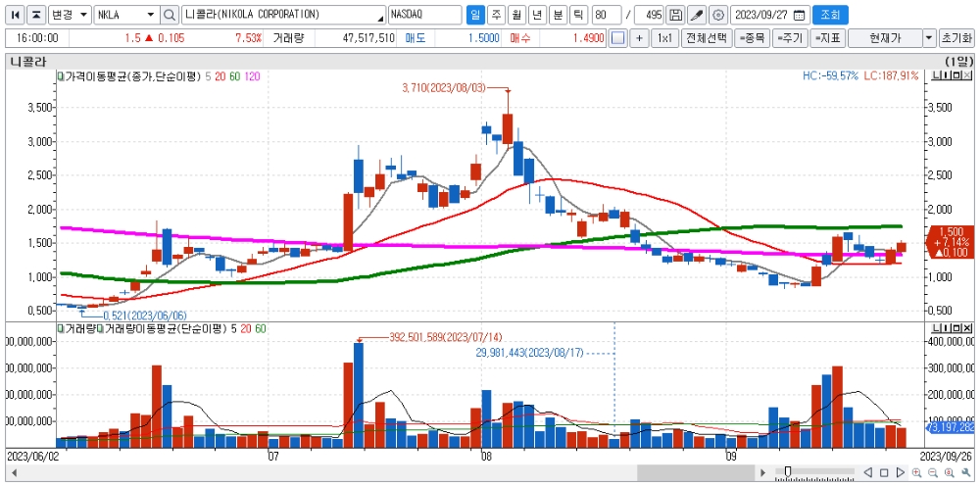Viewport: 980px width, 487px height.
Task: Click the replay speed slider handle
Action: tap(788, 471)
